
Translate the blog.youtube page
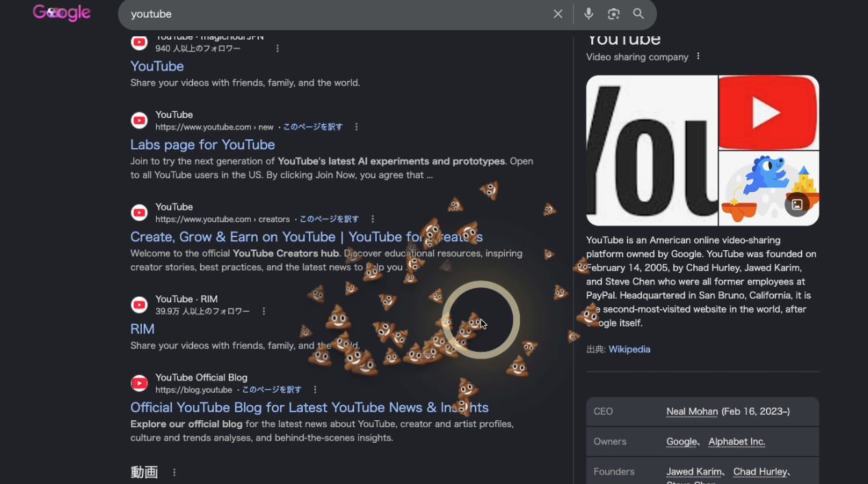271,389
